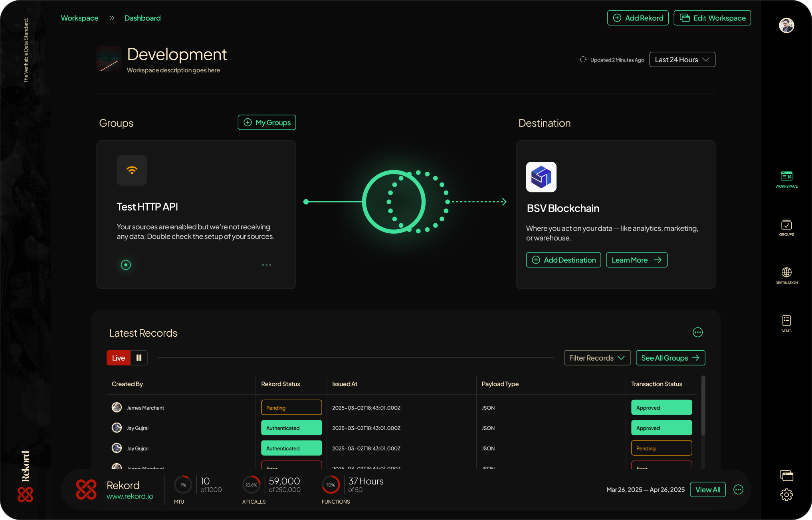Open the Last 24 Hours dropdown
Viewport: 812px width, 520px height.
click(682, 60)
